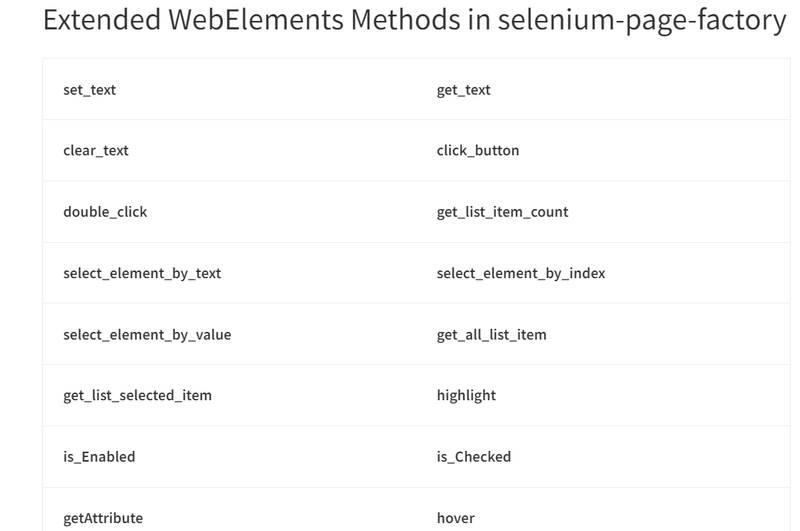Click the getAttribute table entry
Screen dimensions: 800x531
point(102,517)
